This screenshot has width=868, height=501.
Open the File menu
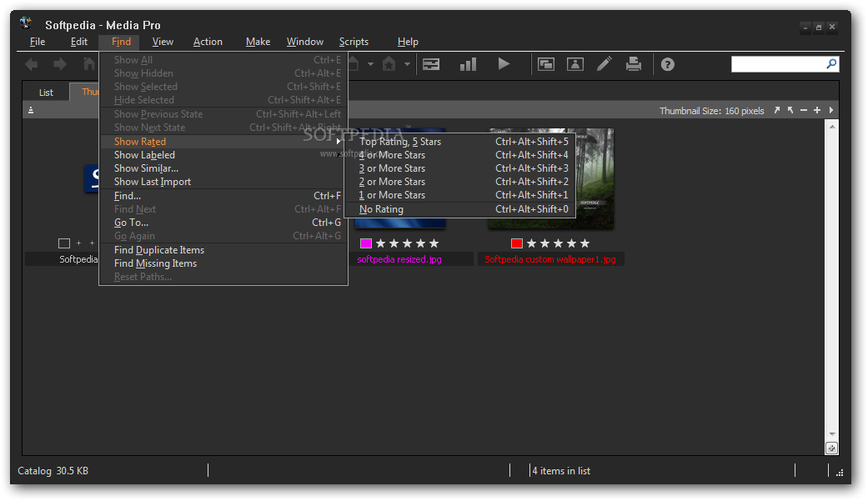pyautogui.click(x=38, y=42)
